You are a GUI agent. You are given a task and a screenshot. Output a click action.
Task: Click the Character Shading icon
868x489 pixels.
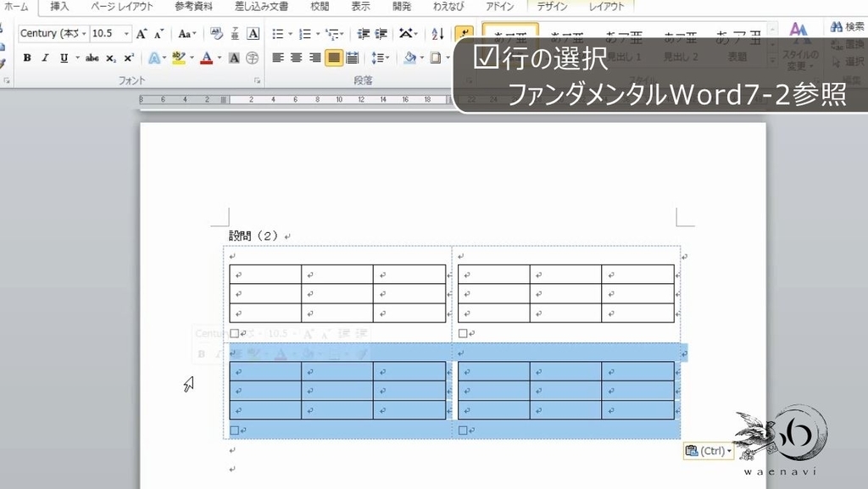click(x=234, y=58)
